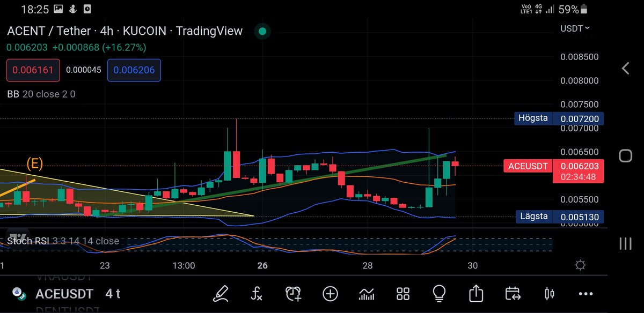Image resolution: width=644 pixels, height=313 pixels.
Task: Tap the Lägsta 0.005130 price label
Action: click(x=559, y=217)
